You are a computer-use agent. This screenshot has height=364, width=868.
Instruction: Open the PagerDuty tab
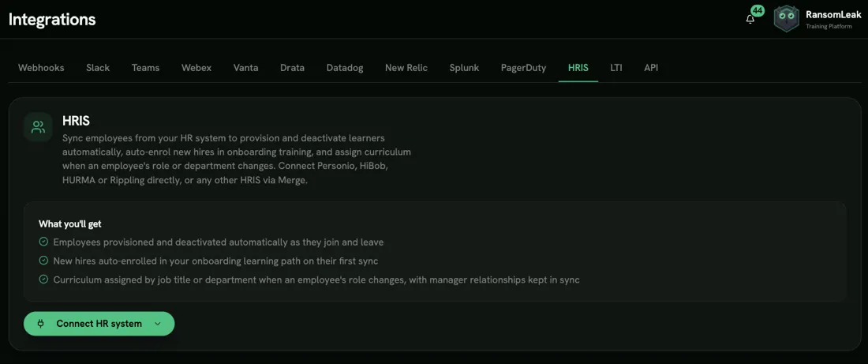pyautogui.click(x=524, y=68)
